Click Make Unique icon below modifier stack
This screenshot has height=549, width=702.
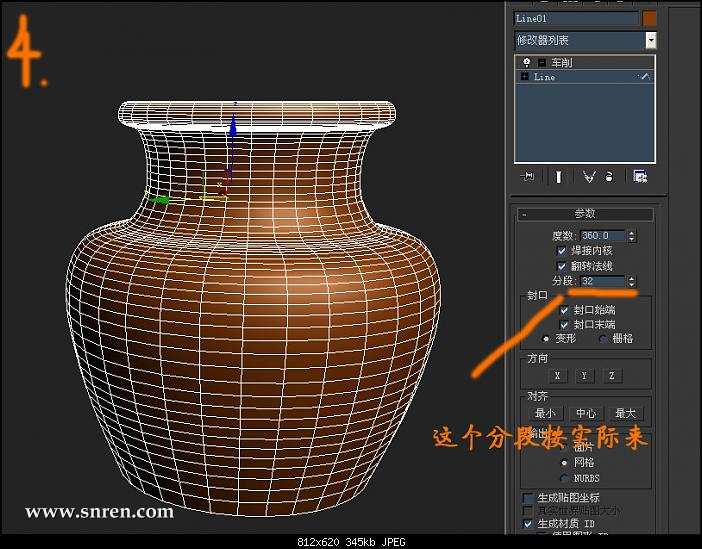(x=588, y=177)
